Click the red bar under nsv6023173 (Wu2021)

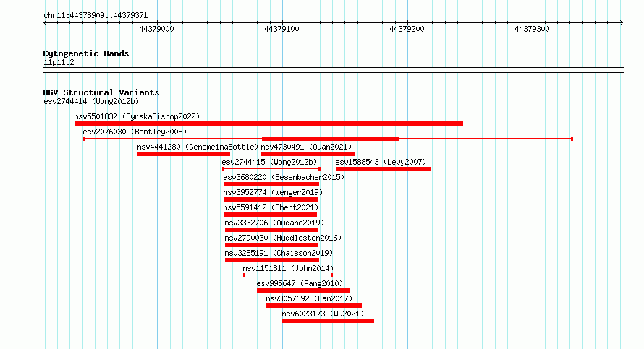(329, 321)
